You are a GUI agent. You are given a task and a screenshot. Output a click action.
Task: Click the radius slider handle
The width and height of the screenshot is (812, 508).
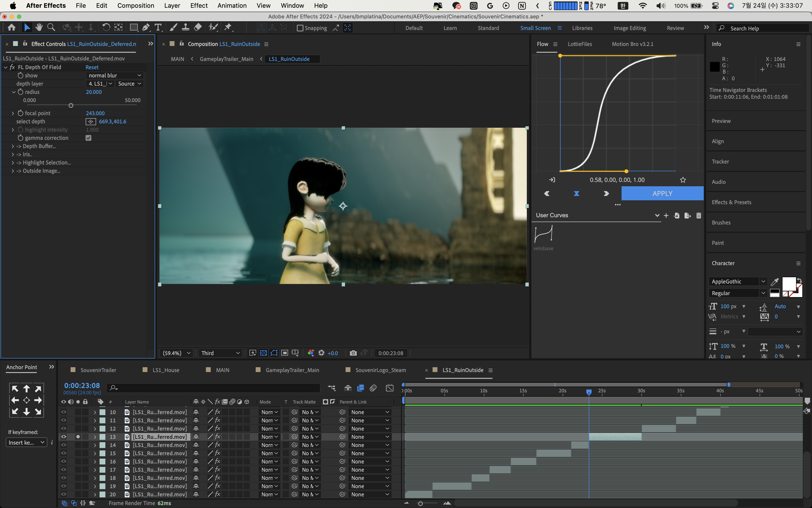71,105
